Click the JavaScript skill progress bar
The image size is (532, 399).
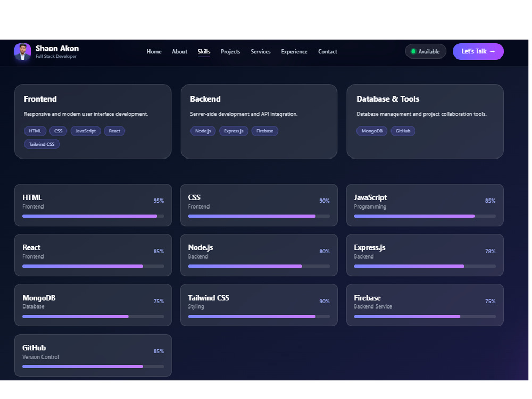[425, 216]
